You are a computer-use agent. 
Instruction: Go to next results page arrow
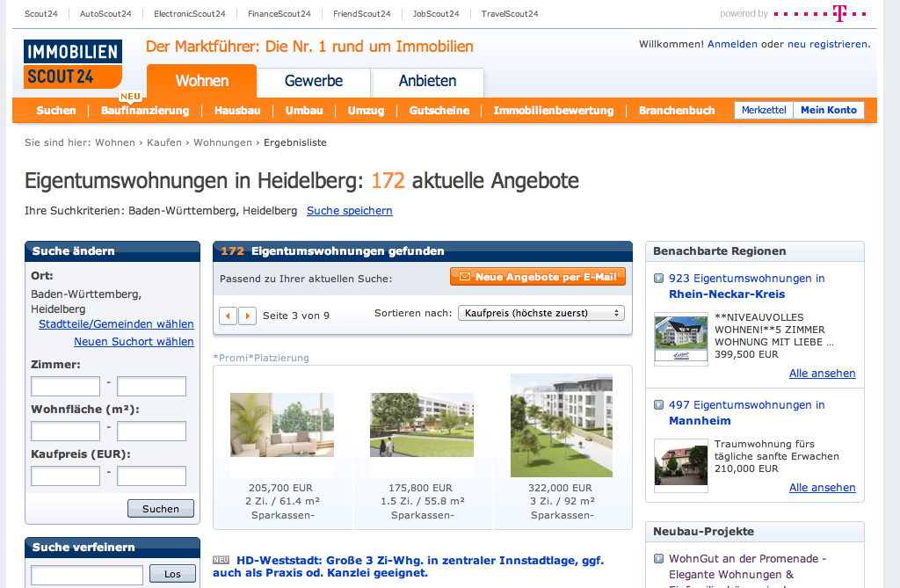pyautogui.click(x=247, y=316)
